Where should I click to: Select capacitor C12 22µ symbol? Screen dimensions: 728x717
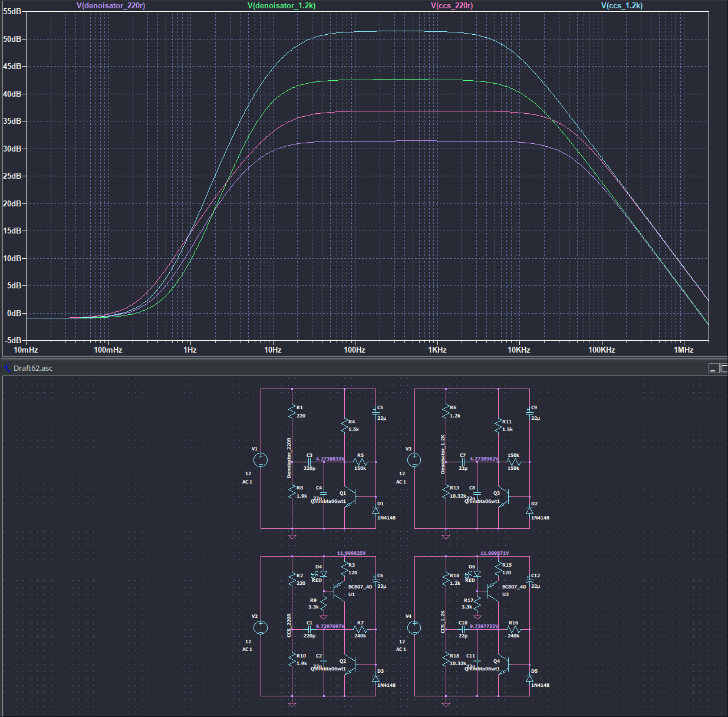point(529,581)
